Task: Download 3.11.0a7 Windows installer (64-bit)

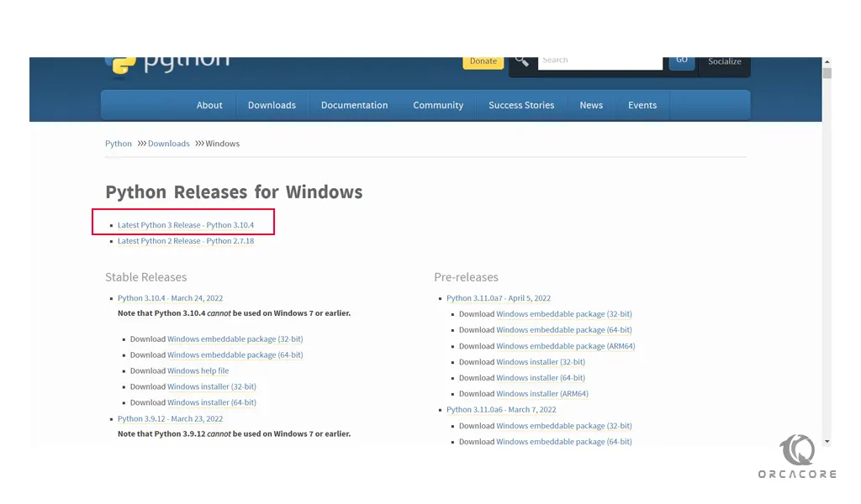Action: [x=541, y=378]
